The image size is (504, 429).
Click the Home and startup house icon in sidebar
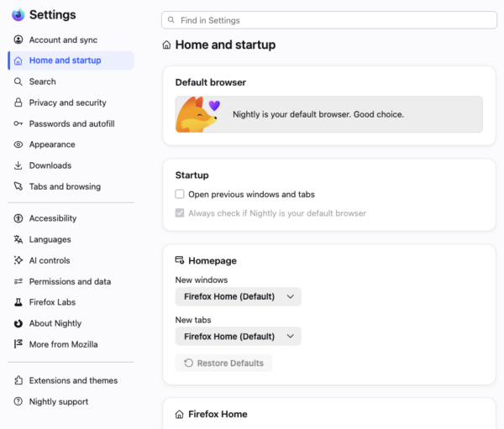[x=18, y=60]
